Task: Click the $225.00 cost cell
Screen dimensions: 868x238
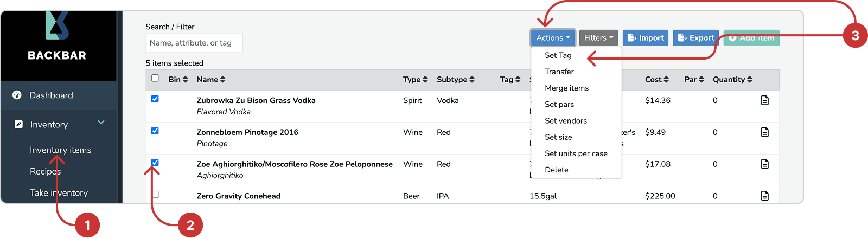Action: click(x=660, y=196)
